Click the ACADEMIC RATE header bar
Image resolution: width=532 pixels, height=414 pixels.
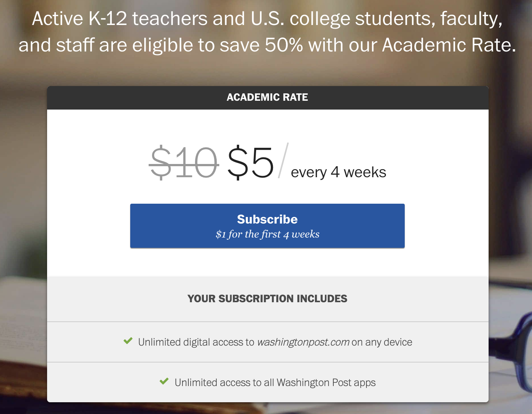pyautogui.click(x=267, y=97)
